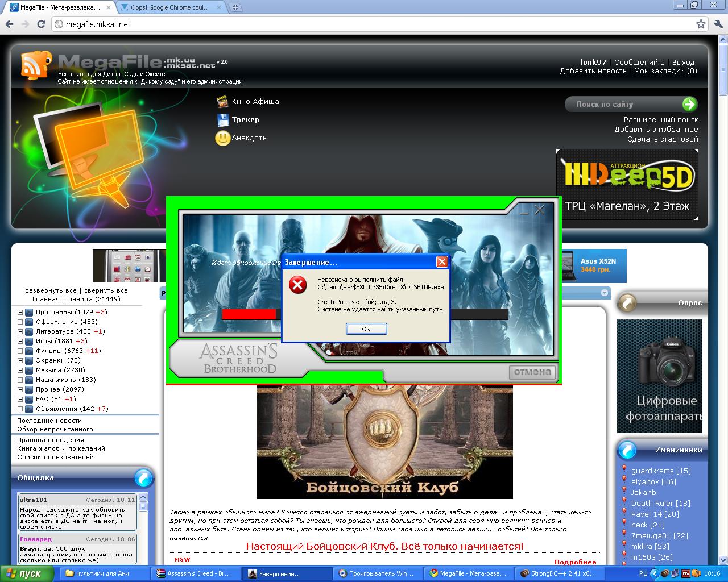
Task: Click the network connection tray icon
Action: coord(675,574)
